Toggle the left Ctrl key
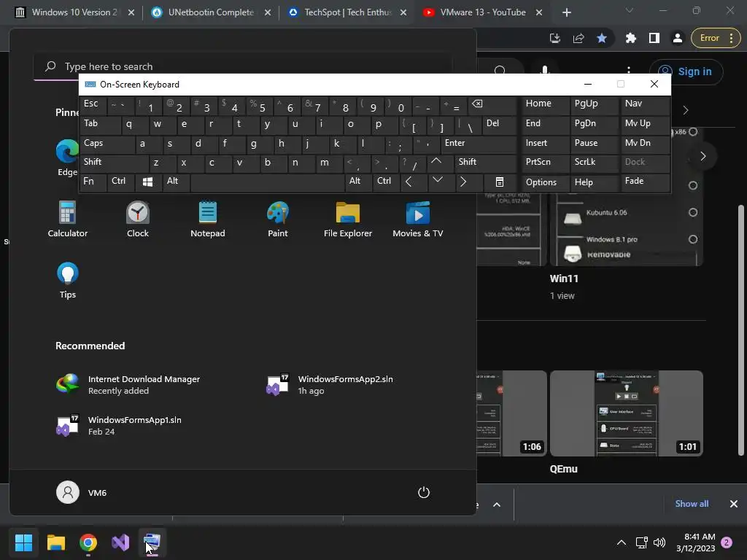Image resolution: width=747 pixels, height=560 pixels. [120, 182]
